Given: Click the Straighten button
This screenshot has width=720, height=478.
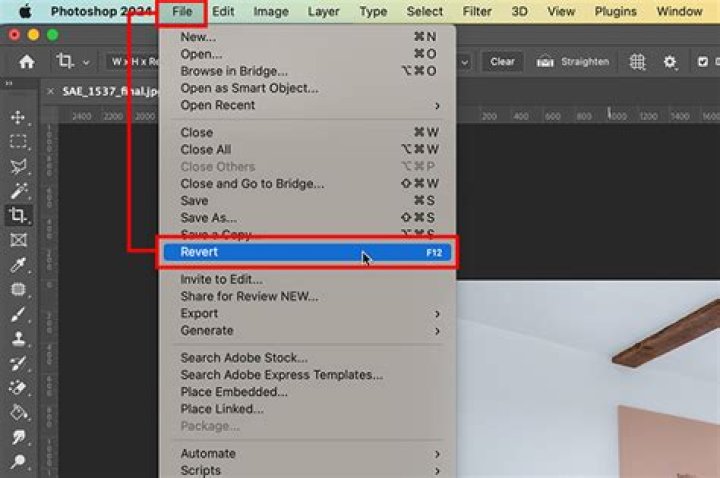Looking at the screenshot, I should tap(573, 62).
